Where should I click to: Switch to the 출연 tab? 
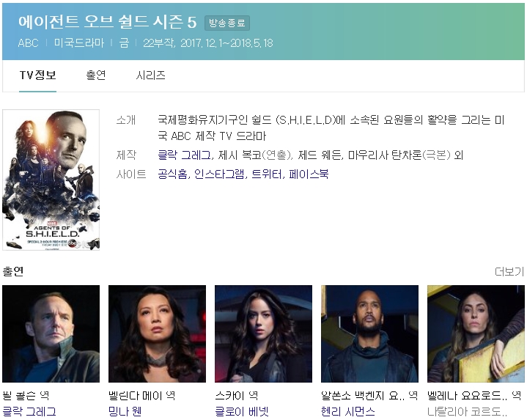[x=96, y=75]
